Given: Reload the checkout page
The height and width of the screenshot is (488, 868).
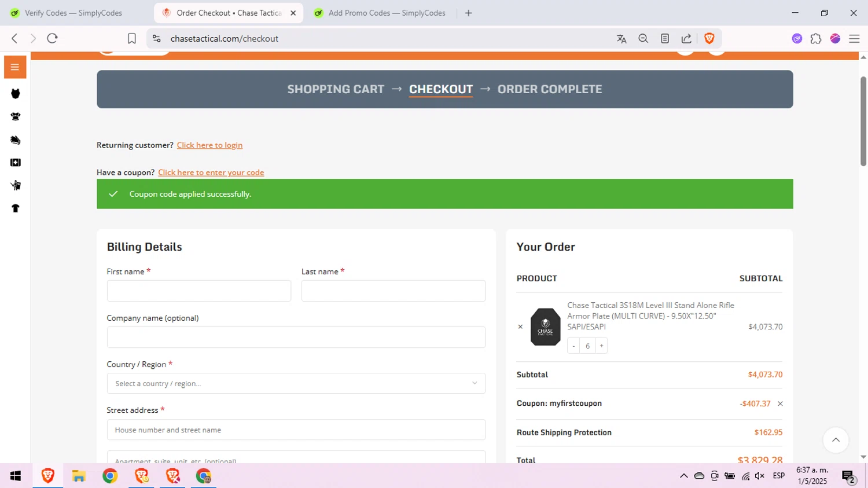Looking at the screenshot, I should click(x=53, y=39).
